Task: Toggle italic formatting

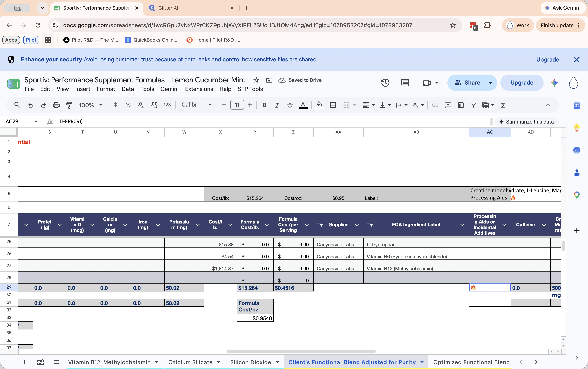Action: coord(277,105)
